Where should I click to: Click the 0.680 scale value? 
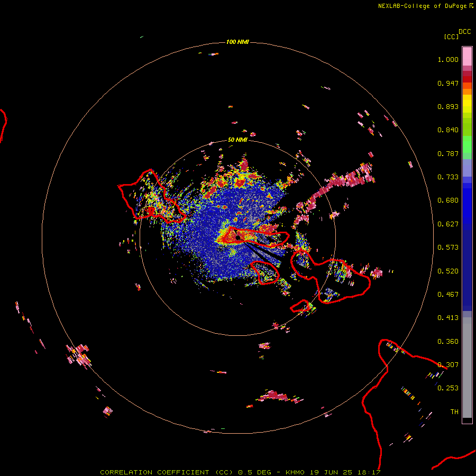pos(448,200)
